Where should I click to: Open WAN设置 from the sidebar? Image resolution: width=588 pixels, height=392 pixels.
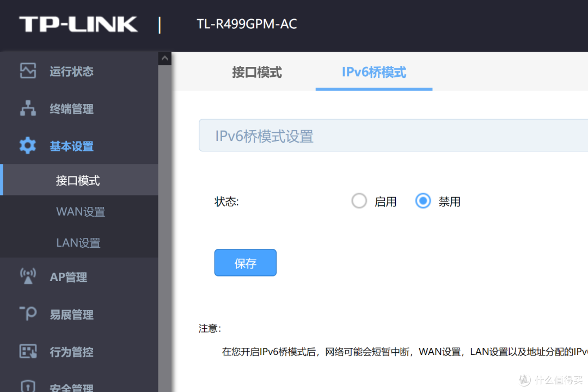pyautogui.click(x=80, y=211)
